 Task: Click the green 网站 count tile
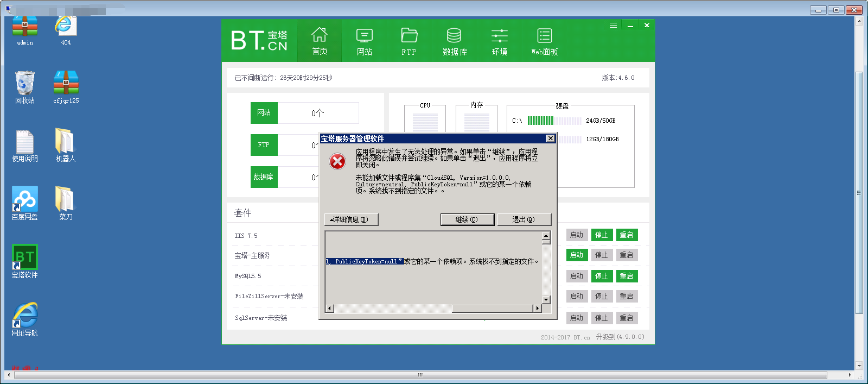click(x=264, y=113)
